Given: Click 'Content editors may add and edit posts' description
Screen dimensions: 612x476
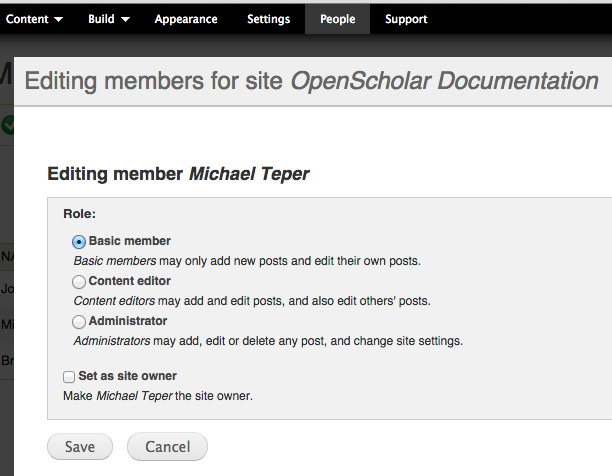Looking at the screenshot, I should pyautogui.click(x=252, y=301).
